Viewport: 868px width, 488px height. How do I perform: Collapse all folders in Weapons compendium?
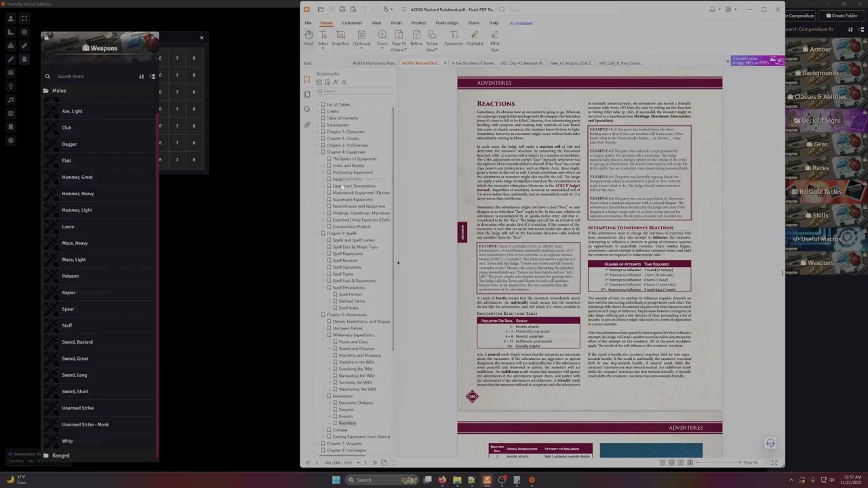tap(152, 77)
